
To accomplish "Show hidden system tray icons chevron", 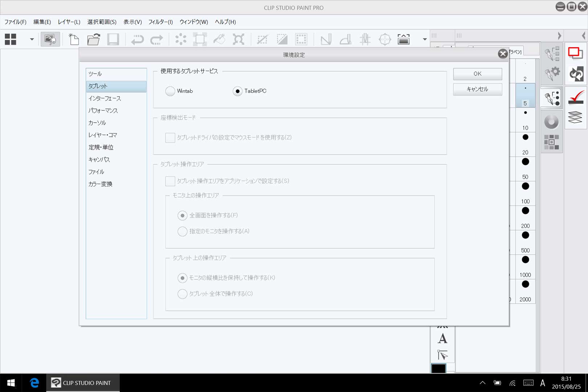I will 482,383.
